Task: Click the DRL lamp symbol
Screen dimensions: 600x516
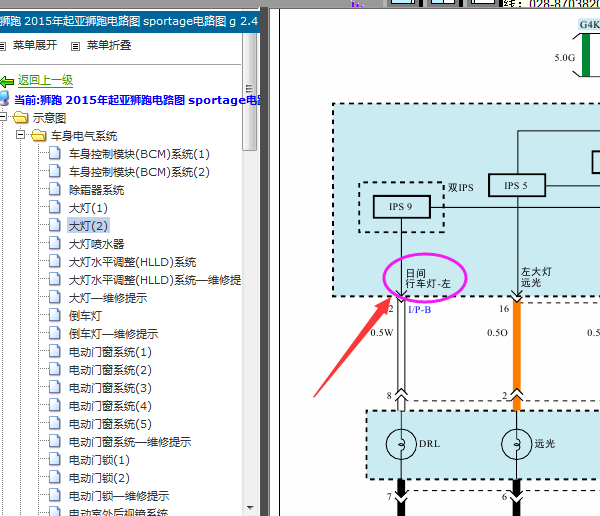Action: 401,444
